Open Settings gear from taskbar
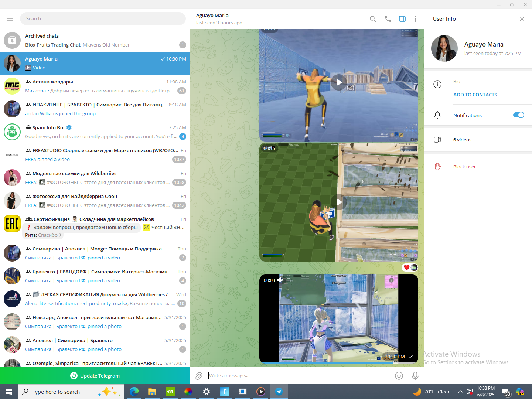This screenshot has width=532, height=399. click(207, 392)
